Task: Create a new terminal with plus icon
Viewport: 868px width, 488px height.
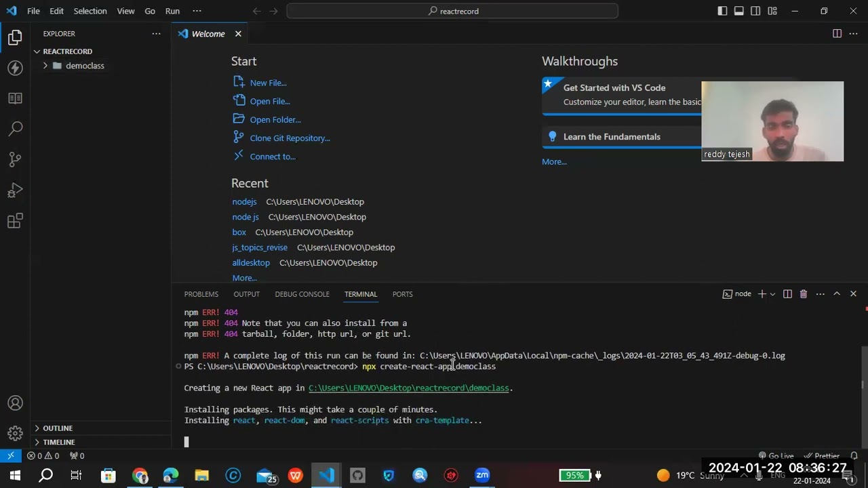Action: click(x=762, y=294)
